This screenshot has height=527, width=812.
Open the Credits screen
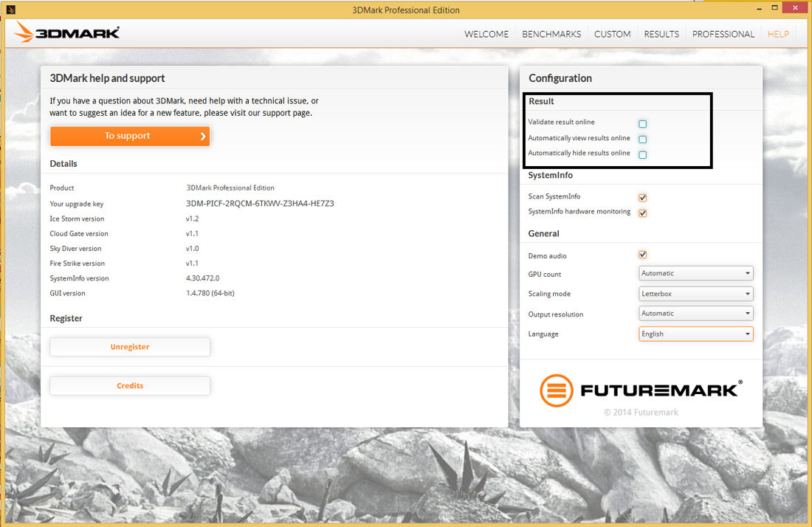point(130,385)
